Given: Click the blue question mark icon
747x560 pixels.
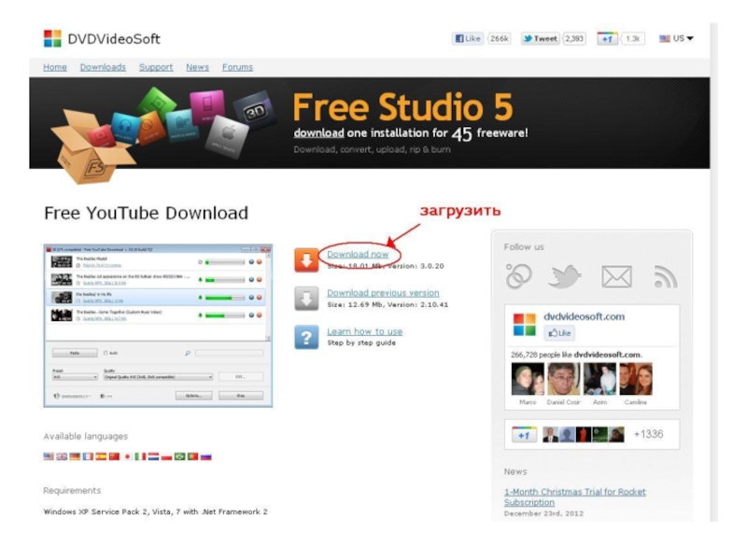Looking at the screenshot, I should coord(306,337).
